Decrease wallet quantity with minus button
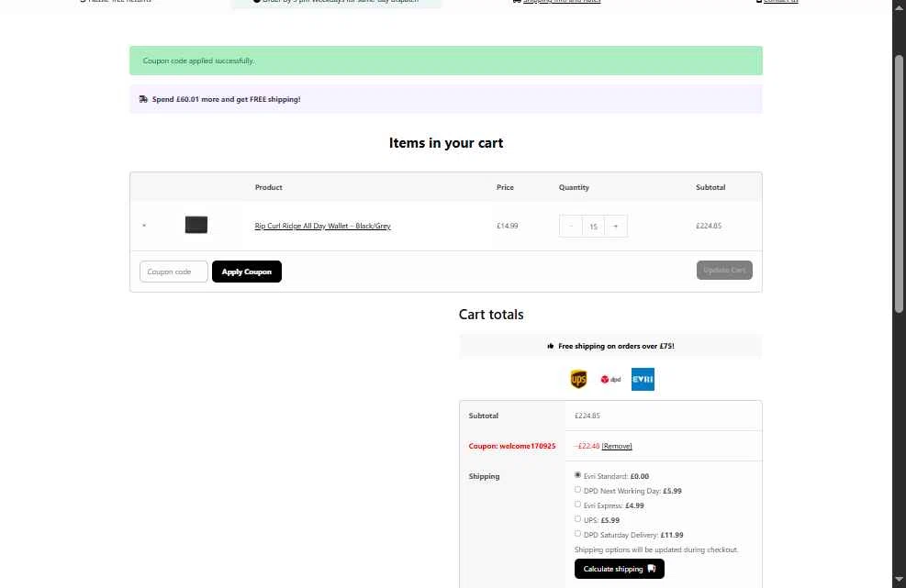906x588 pixels. [x=571, y=227]
